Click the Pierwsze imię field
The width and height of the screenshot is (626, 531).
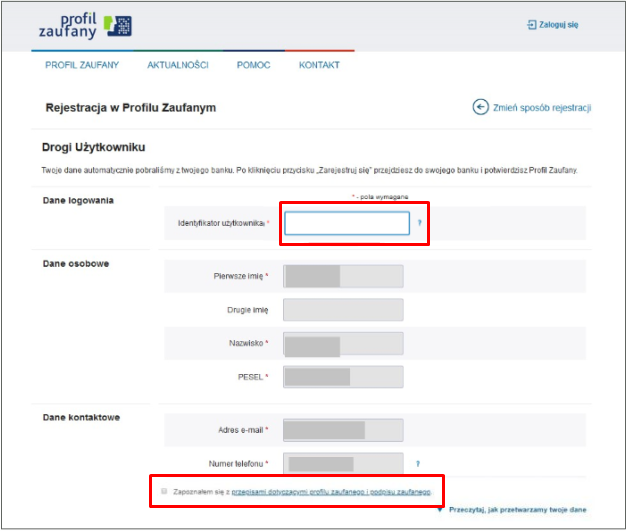343,276
